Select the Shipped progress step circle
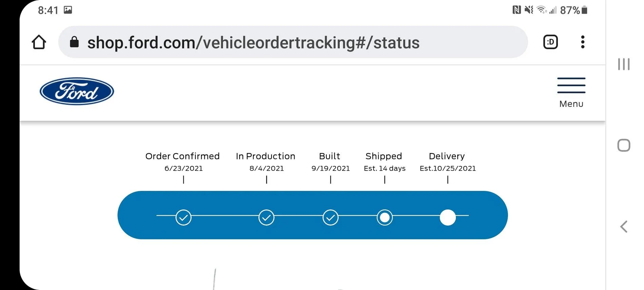Screen dimensions: 644x290 (385, 217)
